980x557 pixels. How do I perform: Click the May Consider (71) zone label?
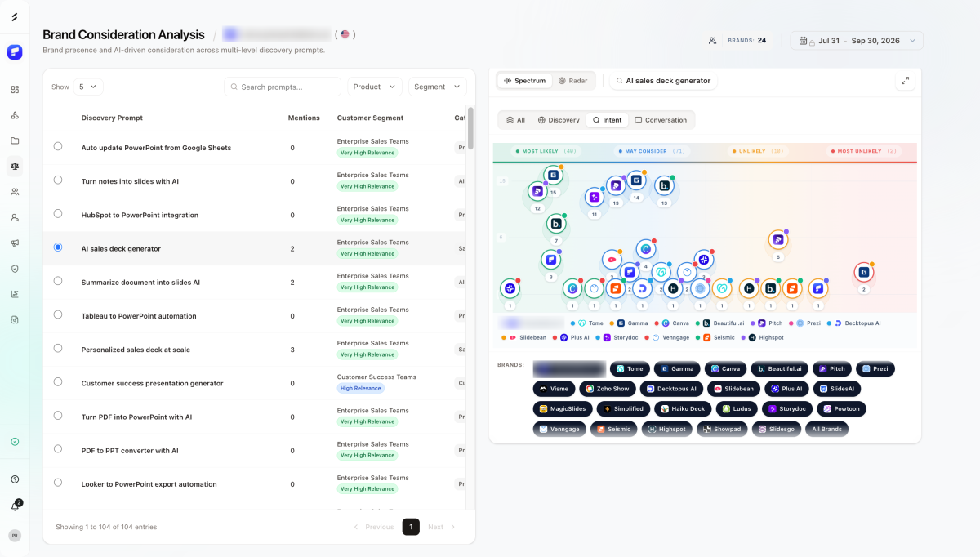[651, 151]
